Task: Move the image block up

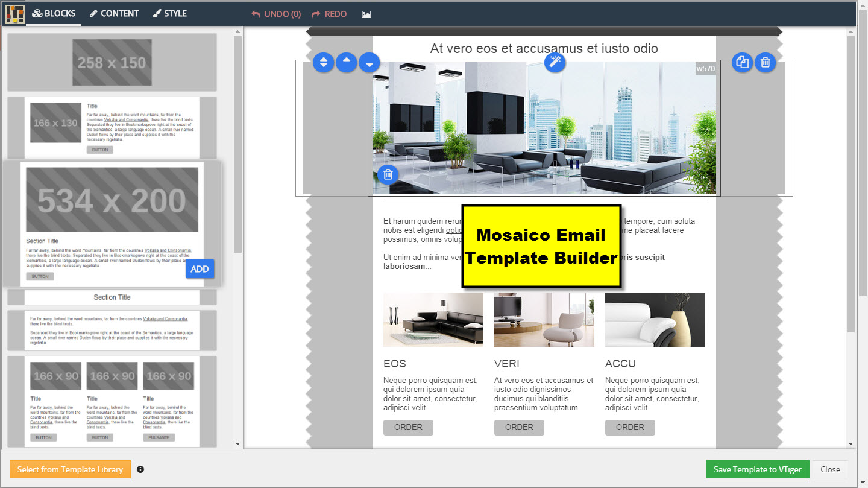Action: coord(346,62)
